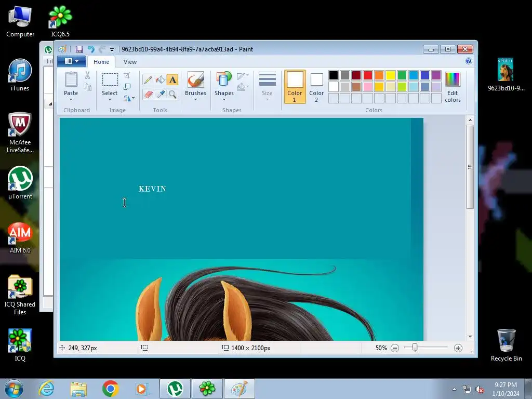This screenshot has width=532, height=399.
Task: Click the 9:27 PM clock
Action: click(x=506, y=385)
